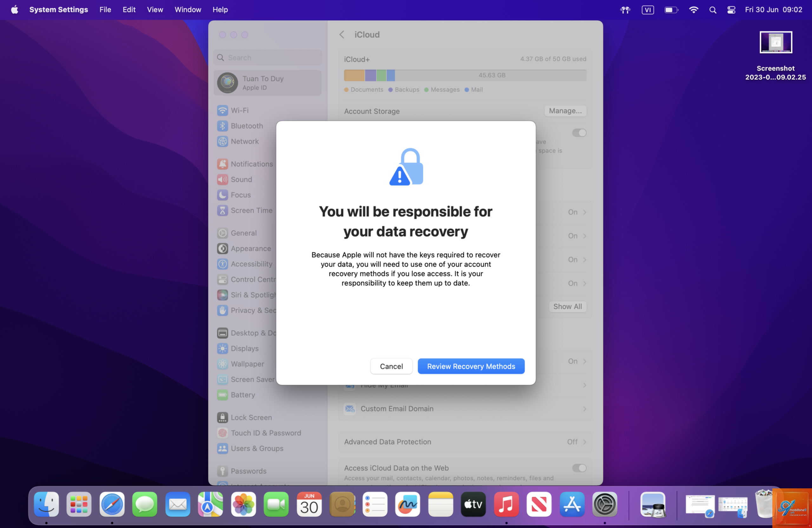Open Preview app in Dock
Image resolution: width=812 pixels, height=528 pixels.
[x=653, y=504]
